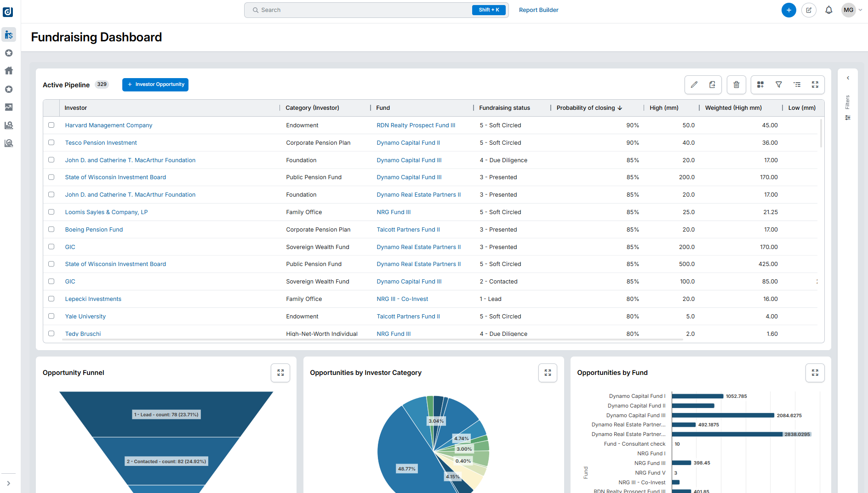Select the Harvard Management Company row checkbox
Screen dimensions: 868x493
tap(51, 125)
